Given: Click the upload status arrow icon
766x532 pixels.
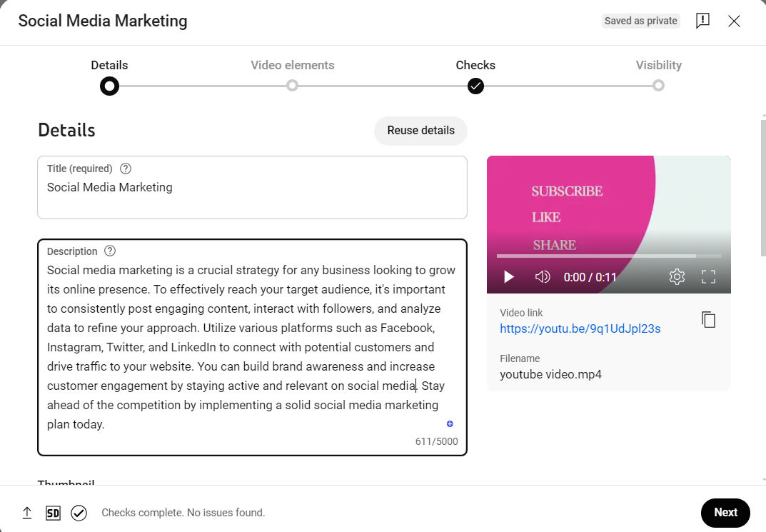Looking at the screenshot, I should (27, 513).
